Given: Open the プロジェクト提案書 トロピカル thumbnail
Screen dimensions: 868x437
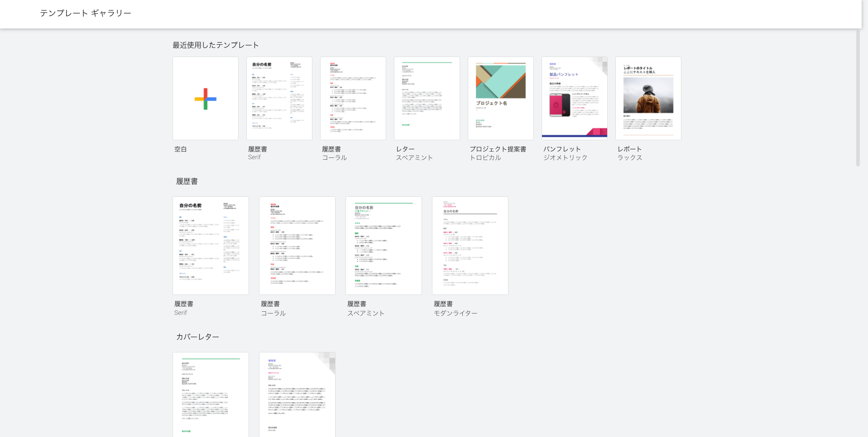Looking at the screenshot, I should click(500, 98).
